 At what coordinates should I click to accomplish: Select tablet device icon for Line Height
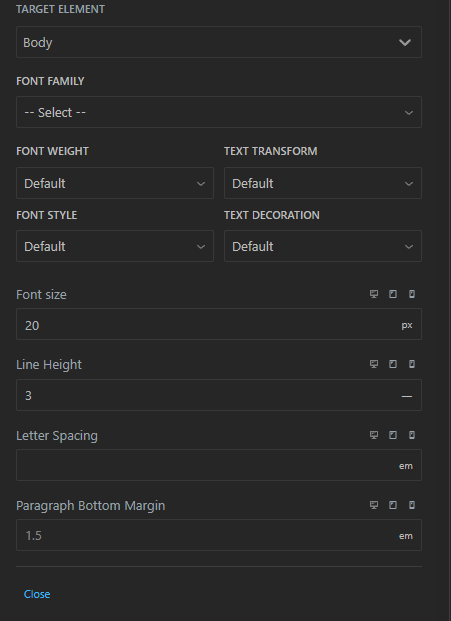click(x=393, y=364)
